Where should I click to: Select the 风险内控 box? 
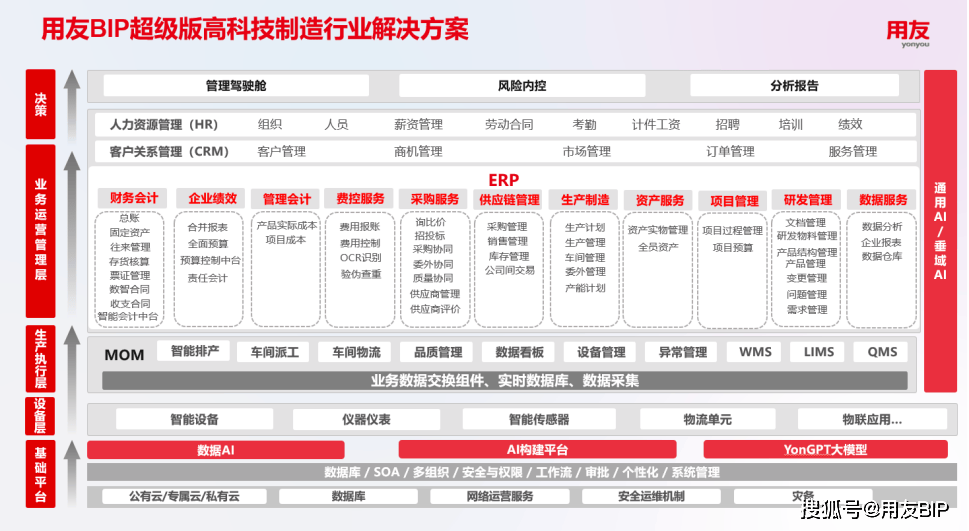click(522, 85)
